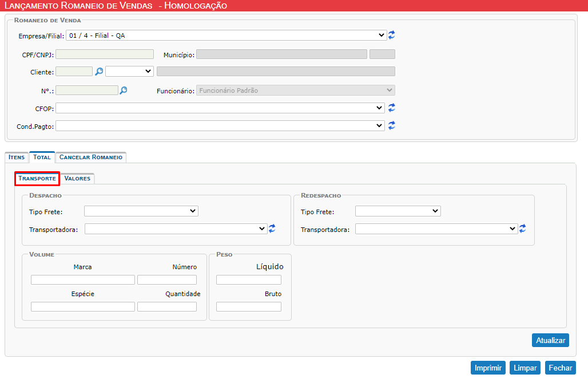The height and width of the screenshot is (386, 588).
Task: Click the disabled Município name field
Action: point(281,54)
